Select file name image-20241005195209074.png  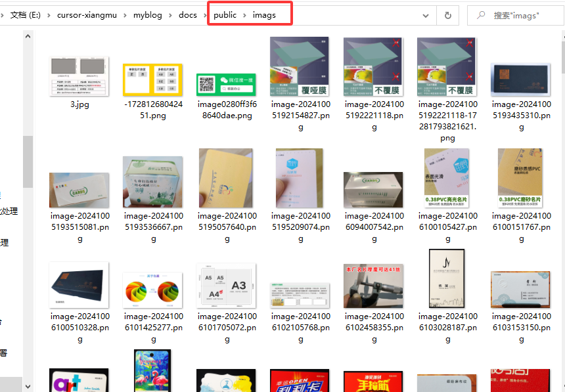click(301, 227)
